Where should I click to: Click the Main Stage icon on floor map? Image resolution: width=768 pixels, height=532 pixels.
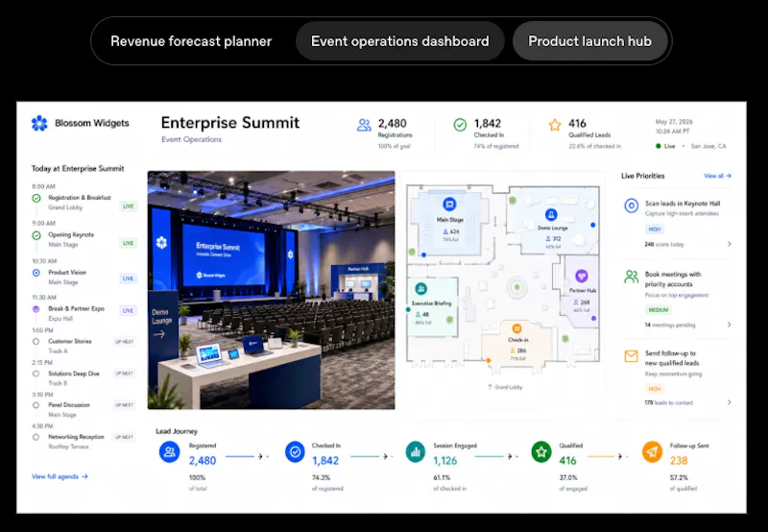click(x=449, y=205)
